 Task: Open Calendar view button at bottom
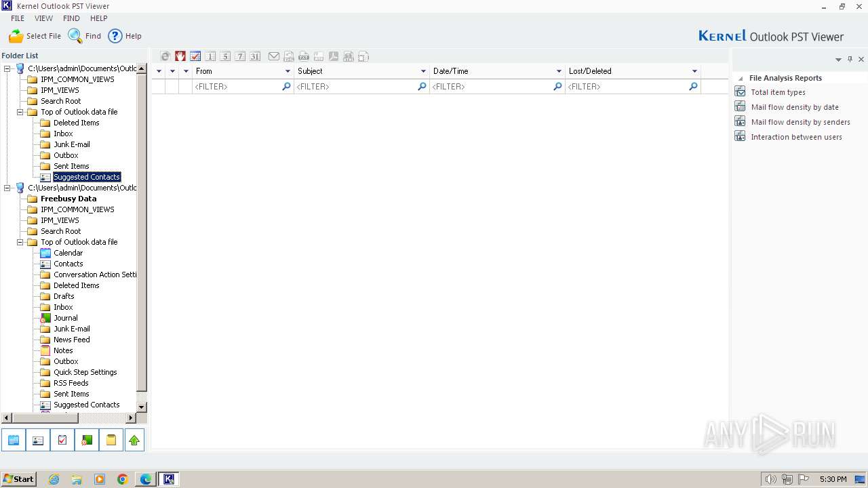coord(14,440)
